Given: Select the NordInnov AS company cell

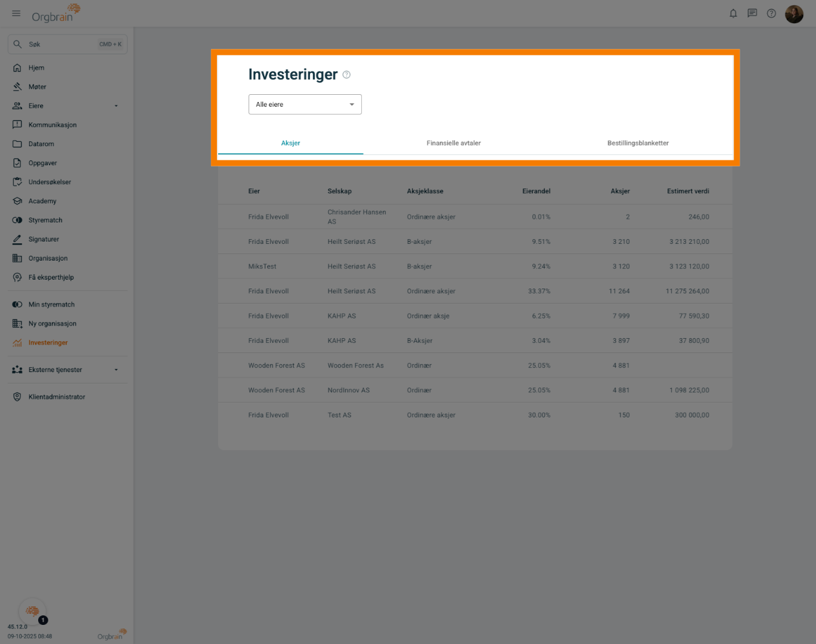Looking at the screenshot, I should (x=349, y=391).
